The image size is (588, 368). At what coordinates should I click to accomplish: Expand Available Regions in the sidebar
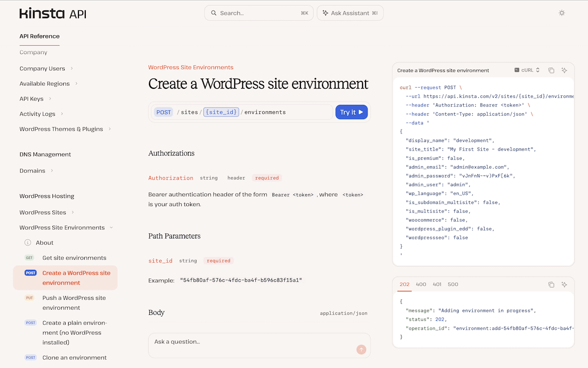click(x=76, y=83)
